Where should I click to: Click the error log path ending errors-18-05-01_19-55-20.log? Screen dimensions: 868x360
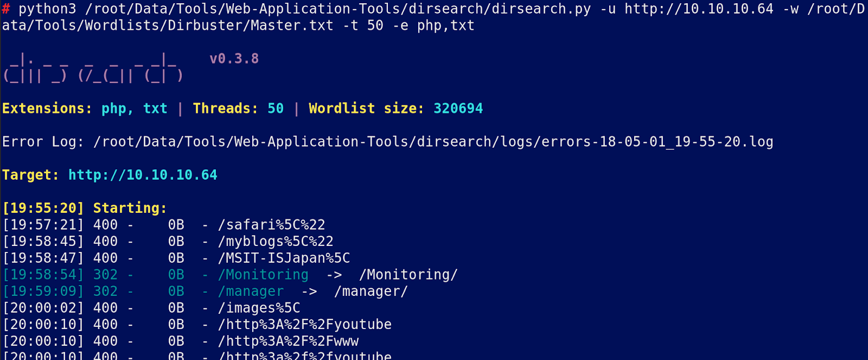433,142
